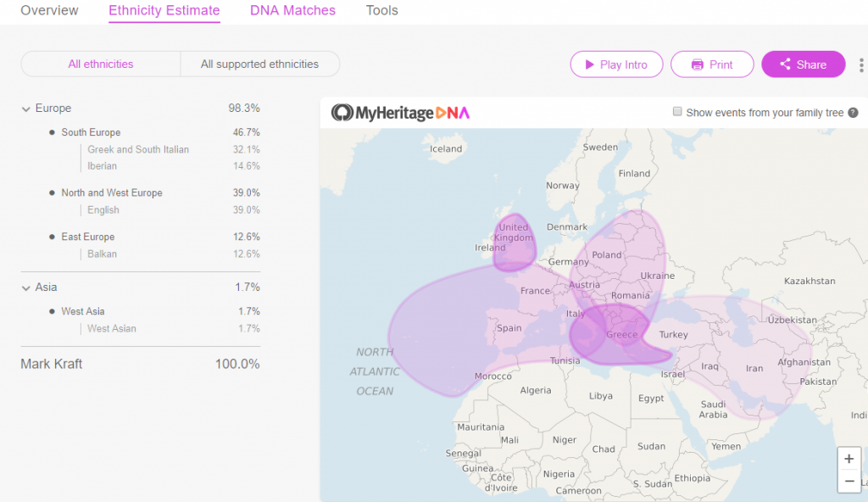Open the Tools tab

click(382, 10)
